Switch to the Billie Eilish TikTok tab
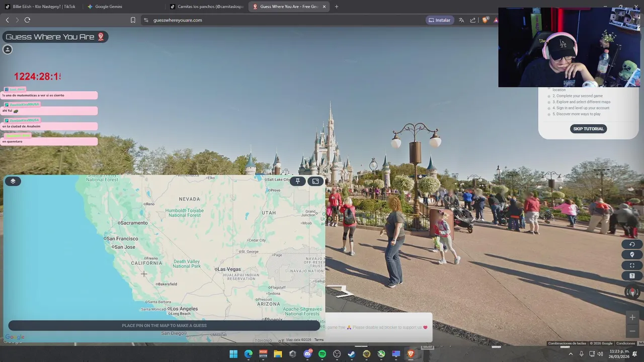Screen dimensions: 644x362 coord(41,7)
